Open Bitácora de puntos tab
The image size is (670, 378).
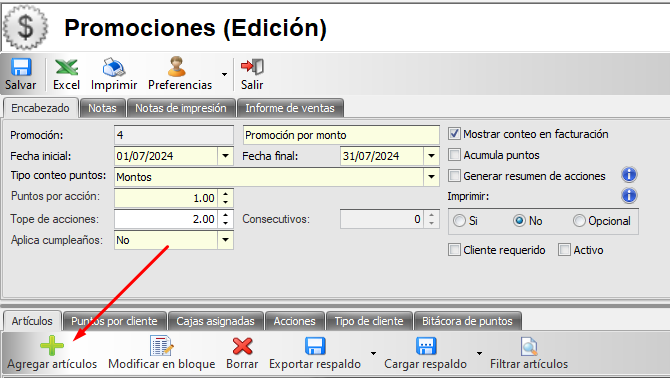pos(467,321)
